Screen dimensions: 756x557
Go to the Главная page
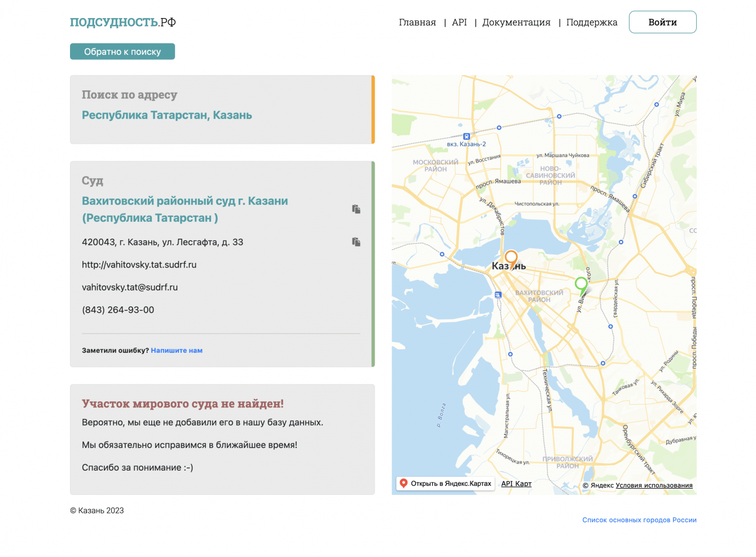click(x=417, y=23)
